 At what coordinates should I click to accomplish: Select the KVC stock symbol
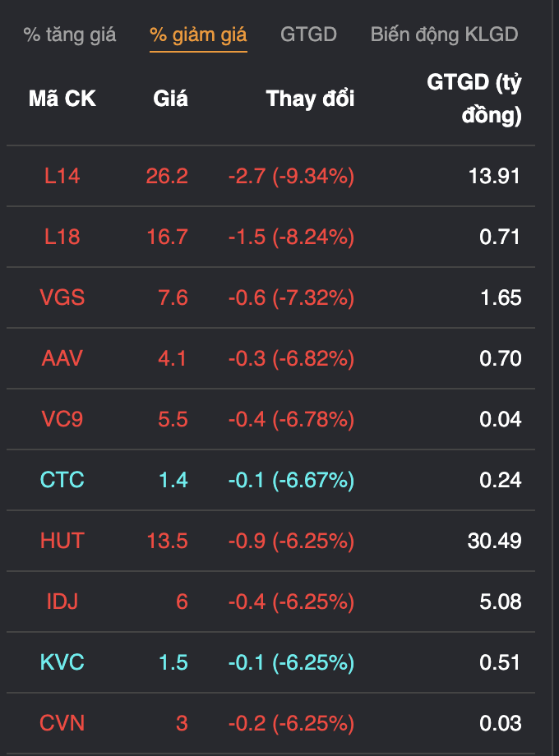62,662
